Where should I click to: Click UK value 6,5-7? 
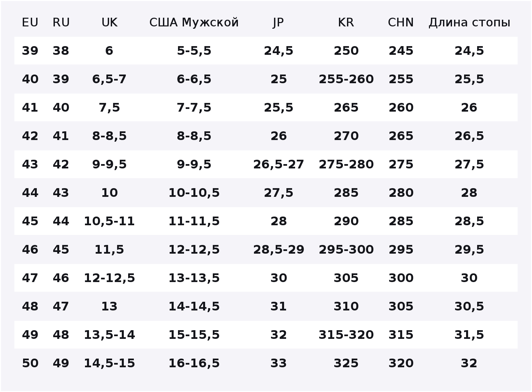[109, 79]
